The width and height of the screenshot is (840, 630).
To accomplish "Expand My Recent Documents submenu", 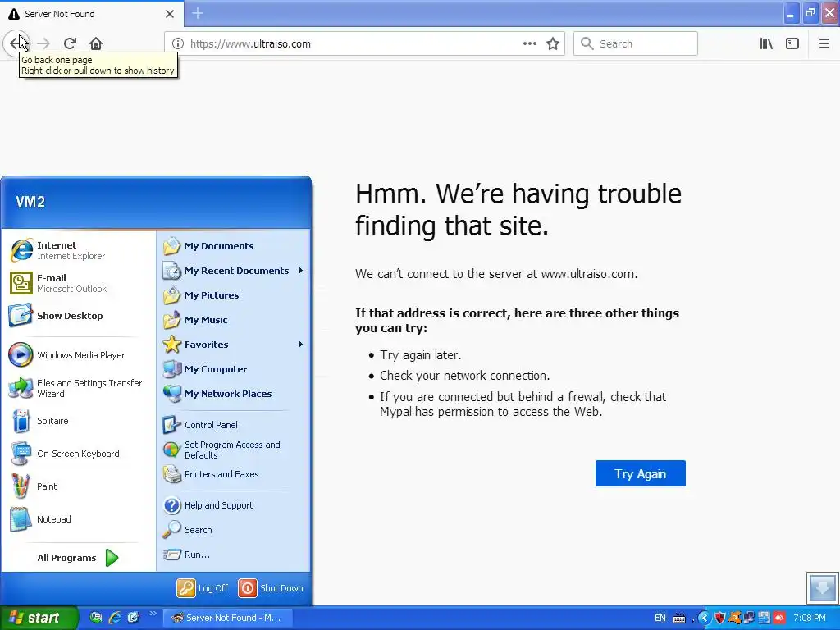I will pos(234,271).
